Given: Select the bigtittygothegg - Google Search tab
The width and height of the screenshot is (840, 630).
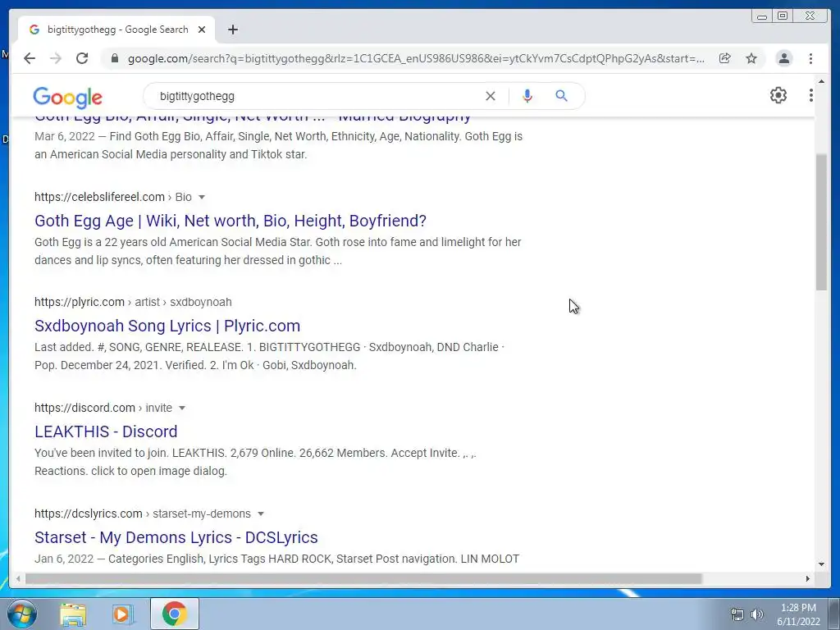Looking at the screenshot, I should pyautogui.click(x=116, y=30).
